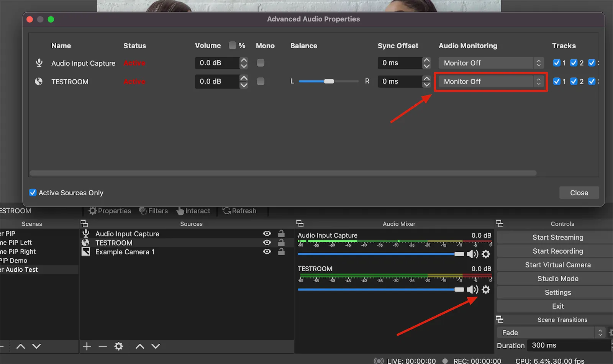Select the Interact tool
The width and height of the screenshot is (613, 364).
pos(194,211)
